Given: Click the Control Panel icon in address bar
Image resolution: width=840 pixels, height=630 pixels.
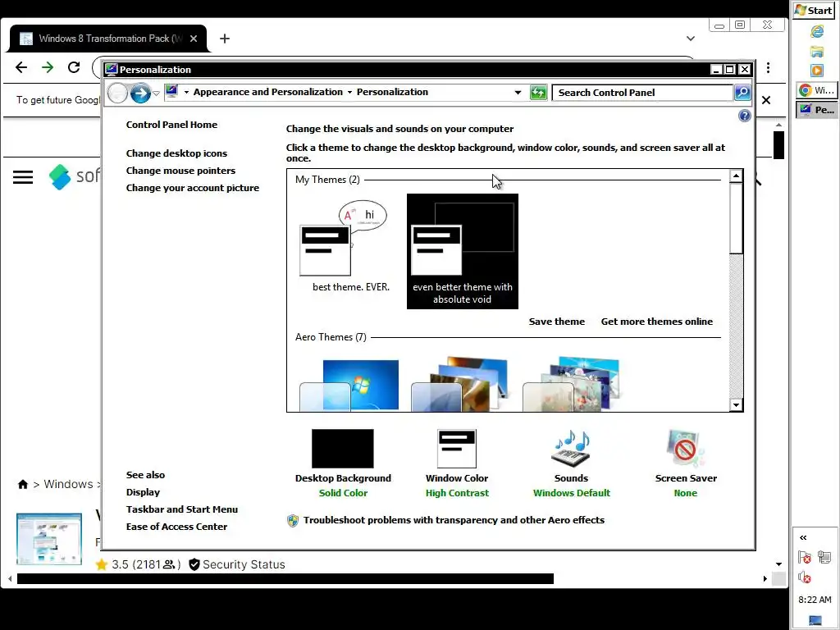Looking at the screenshot, I should tap(171, 92).
